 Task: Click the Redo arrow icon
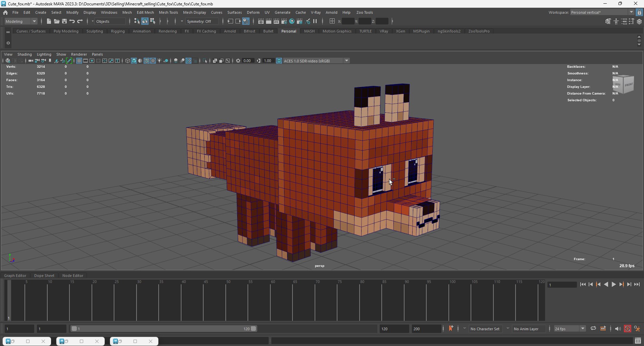click(x=80, y=21)
